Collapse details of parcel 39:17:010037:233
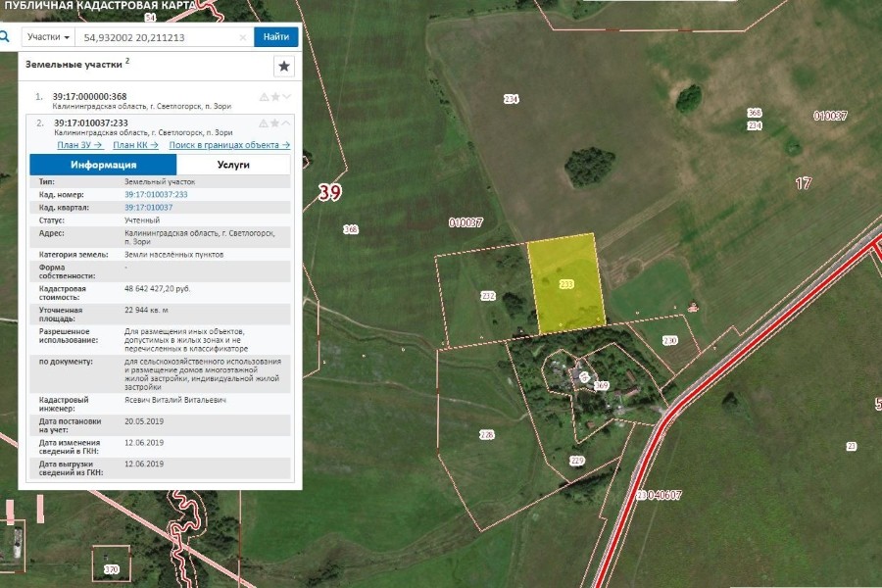The width and height of the screenshot is (882, 588). point(286,122)
